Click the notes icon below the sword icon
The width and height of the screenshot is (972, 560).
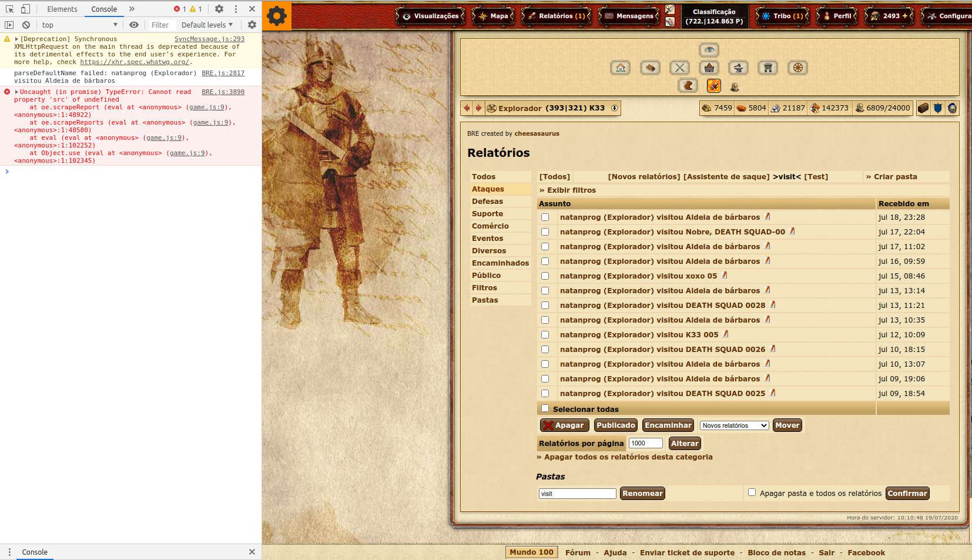[670, 22]
